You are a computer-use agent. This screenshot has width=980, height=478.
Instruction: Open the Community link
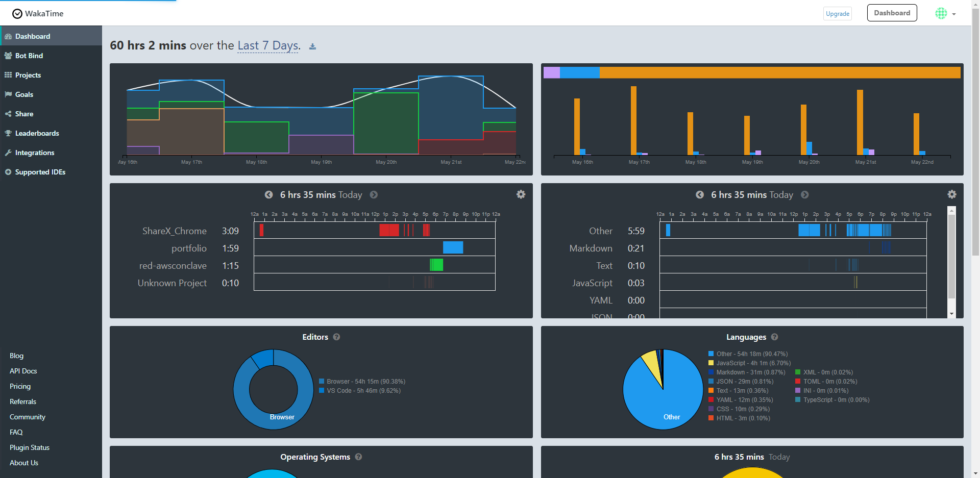tap(28, 417)
